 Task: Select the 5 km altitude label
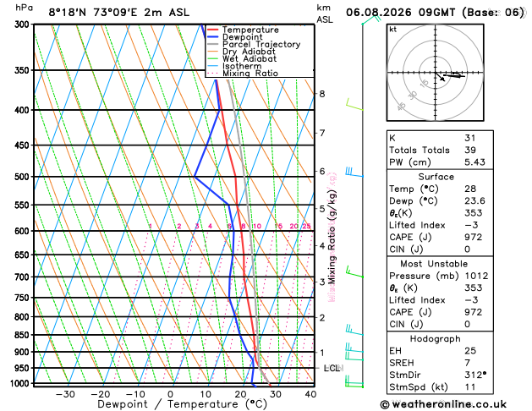pos(322,209)
